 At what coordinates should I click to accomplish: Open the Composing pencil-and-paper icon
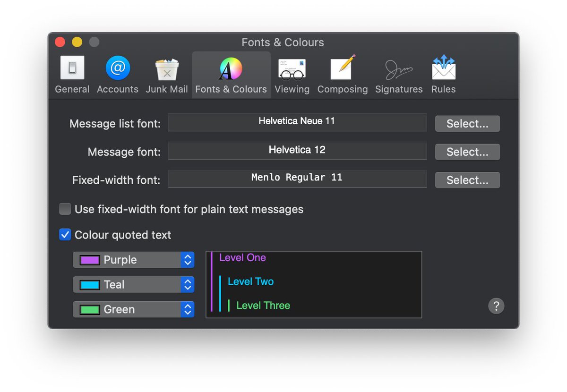(x=343, y=68)
